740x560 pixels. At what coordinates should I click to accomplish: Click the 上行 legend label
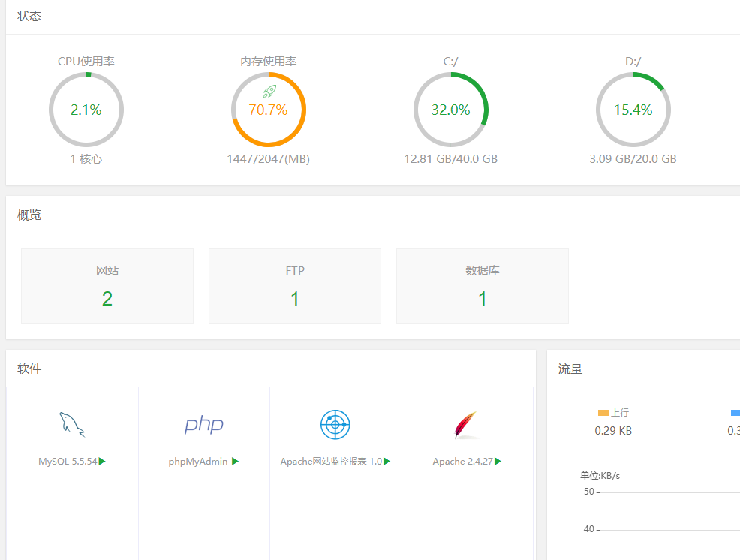620,413
